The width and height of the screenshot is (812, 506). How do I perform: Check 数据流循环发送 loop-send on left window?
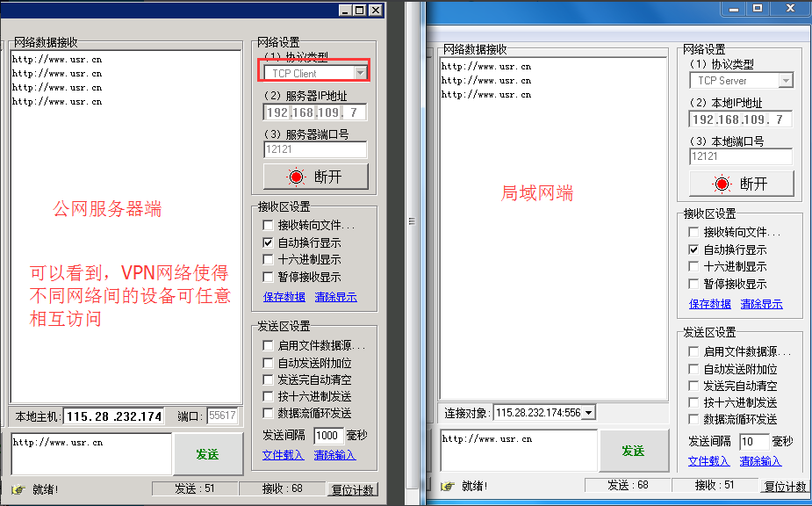coord(266,413)
